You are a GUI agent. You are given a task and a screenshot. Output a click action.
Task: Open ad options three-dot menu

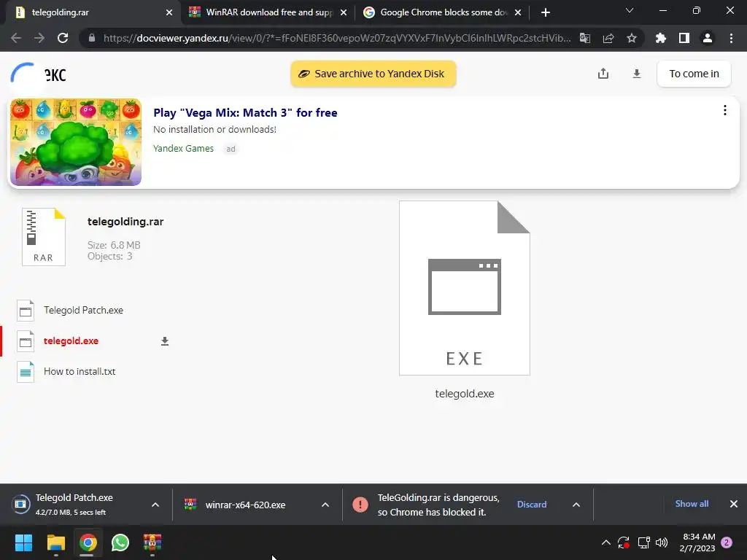[x=724, y=111]
